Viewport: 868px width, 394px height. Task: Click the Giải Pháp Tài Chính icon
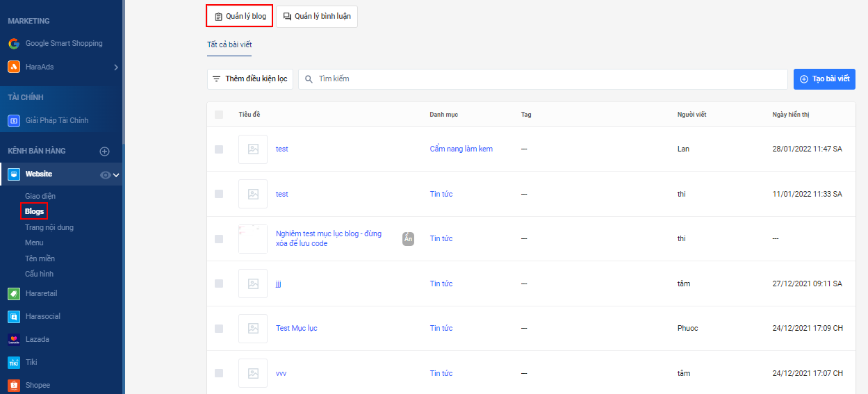(13, 120)
